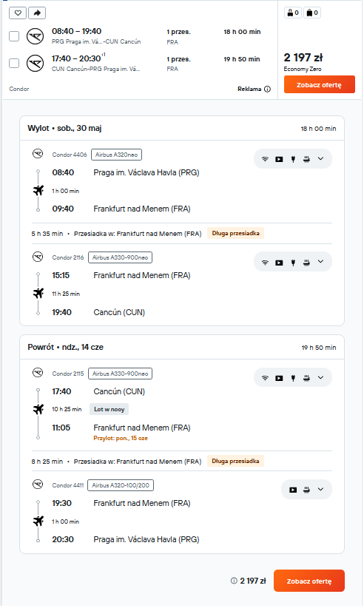Click the meal icon on Condor 4411
364x611 pixels.
tap(307, 490)
